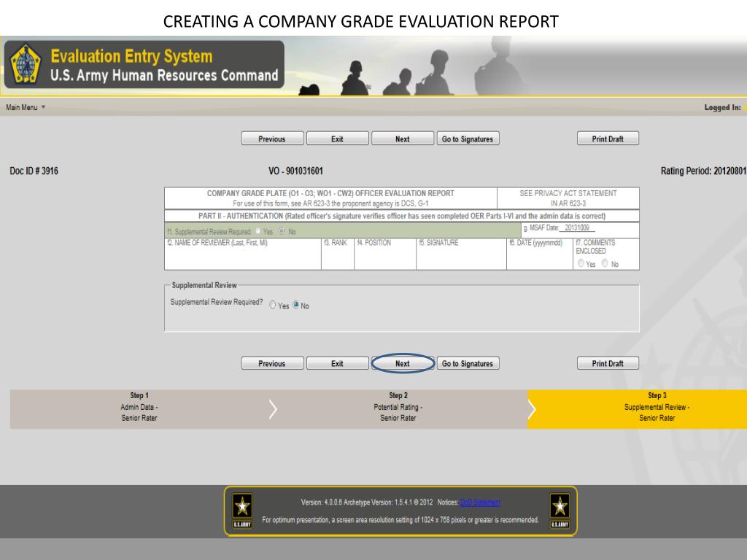Click the bottom Print Draft button
The image size is (747, 560).
coord(608,363)
